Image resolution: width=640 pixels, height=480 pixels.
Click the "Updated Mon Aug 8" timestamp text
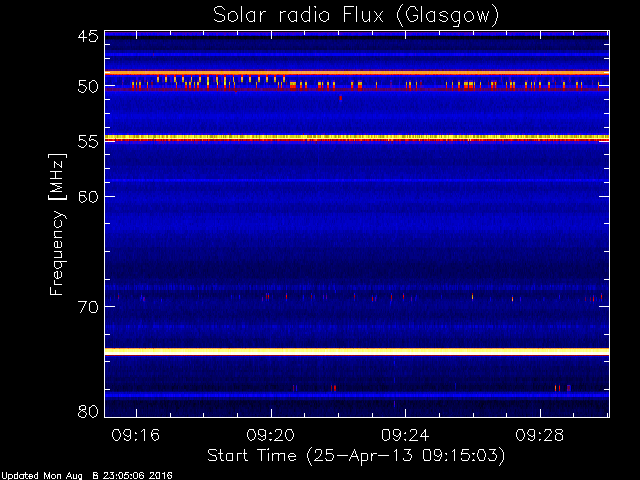(x=86, y=476)
